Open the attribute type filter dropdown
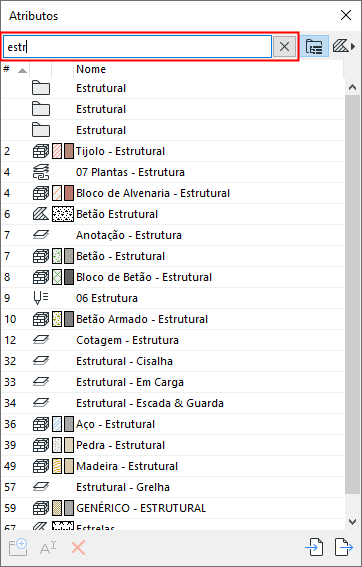The height and width of the screenshot is (567, 362). [x=344, y=46]
